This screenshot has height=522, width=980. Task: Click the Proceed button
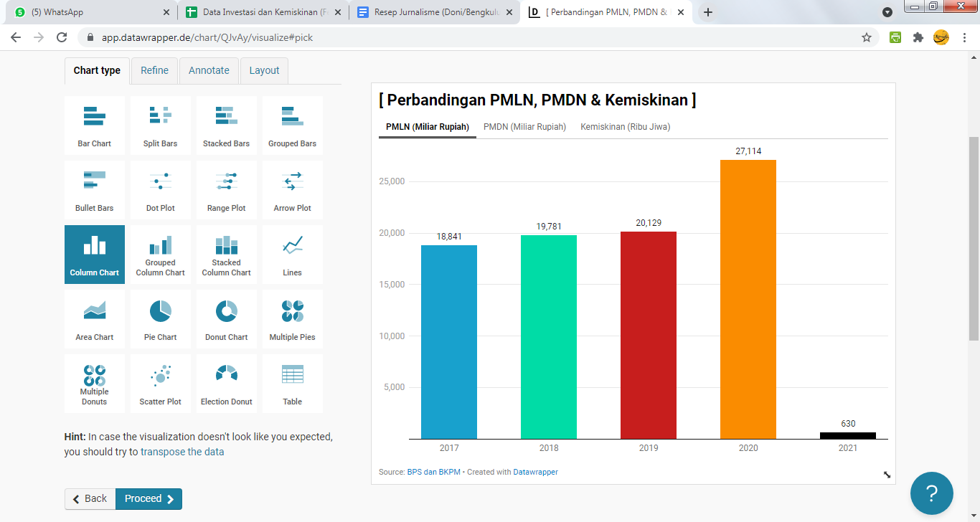(149, 499)
